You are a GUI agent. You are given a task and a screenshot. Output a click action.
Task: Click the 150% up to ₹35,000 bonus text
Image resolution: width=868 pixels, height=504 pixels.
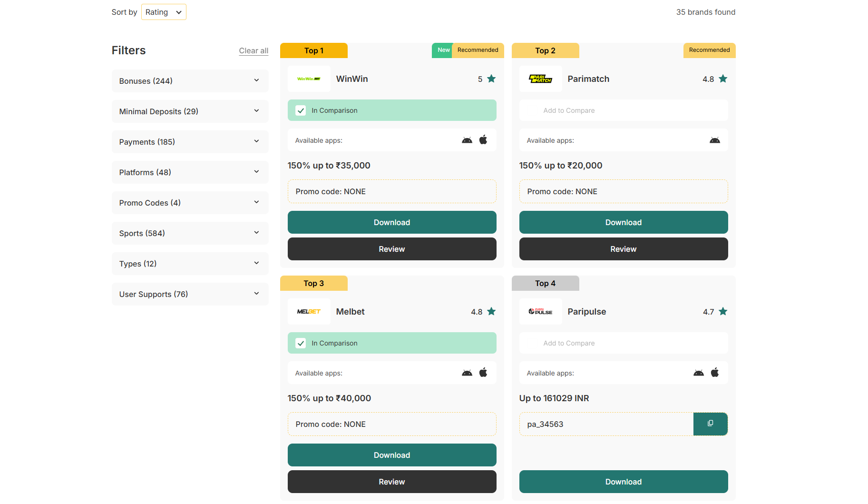coord(329,166)
